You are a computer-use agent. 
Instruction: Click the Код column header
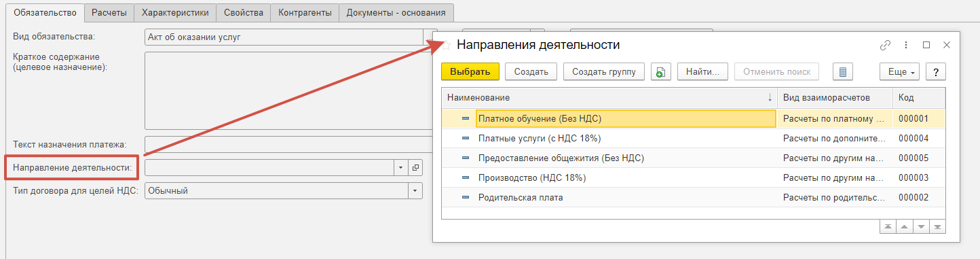pos(919,98)
